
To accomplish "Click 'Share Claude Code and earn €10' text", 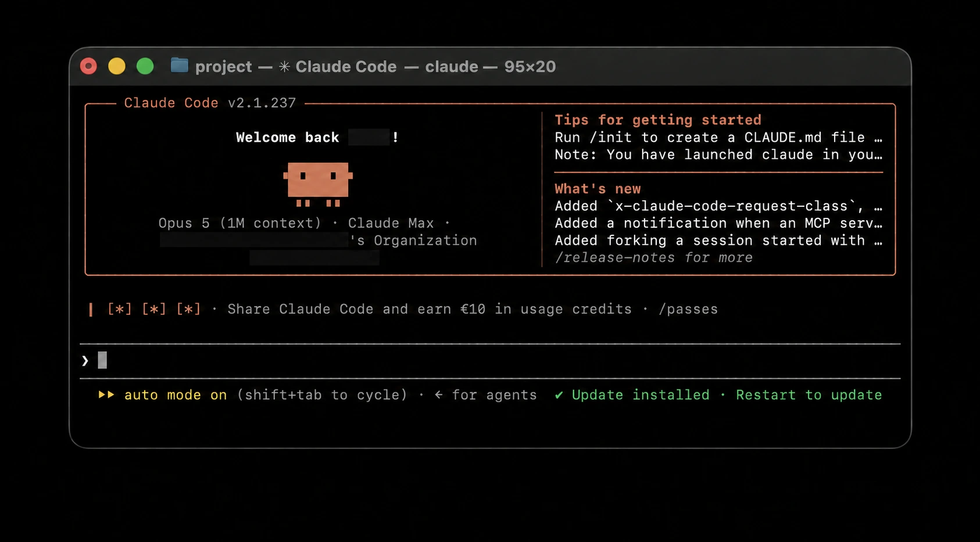I will pos(356,309).
